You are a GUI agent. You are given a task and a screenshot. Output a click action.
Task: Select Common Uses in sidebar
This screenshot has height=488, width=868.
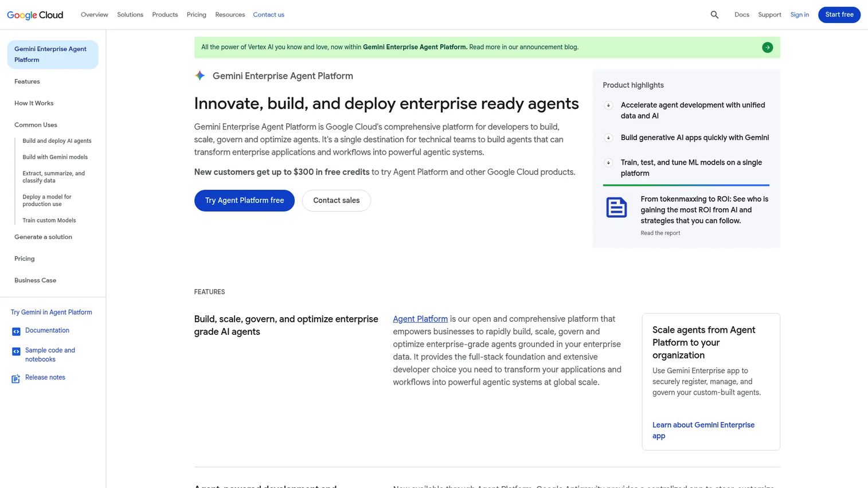[x=36, y=125]
